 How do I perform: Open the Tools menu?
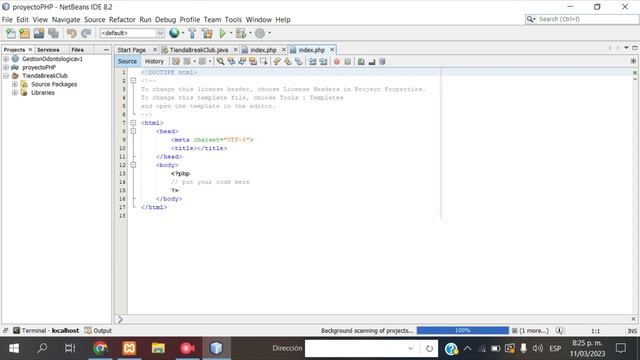(233, 20)
